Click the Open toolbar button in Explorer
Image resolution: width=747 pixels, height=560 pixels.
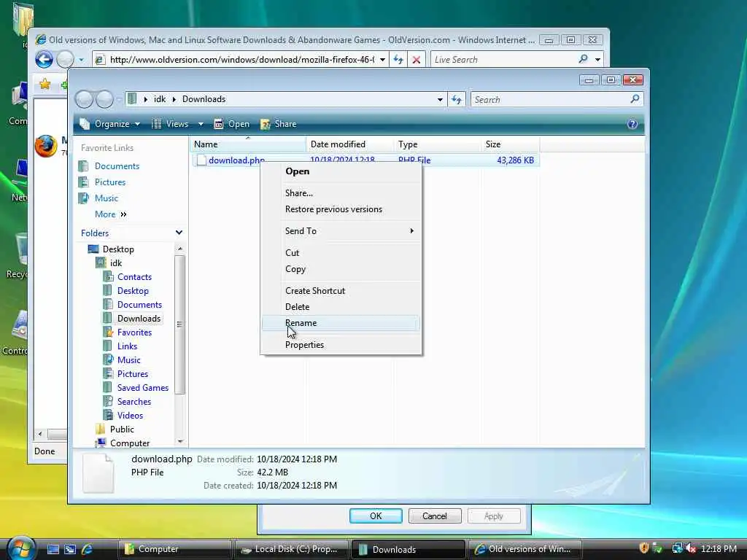[x=231, y=124]
